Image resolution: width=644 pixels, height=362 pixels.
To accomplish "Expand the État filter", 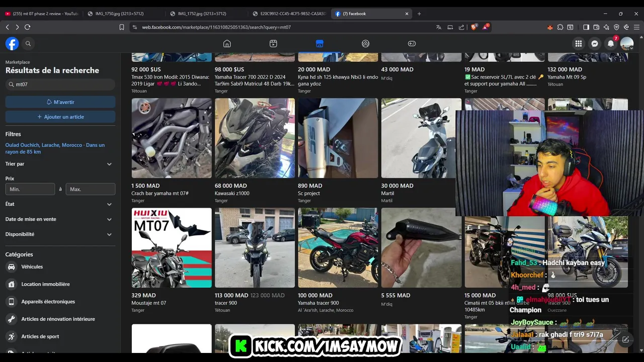I will coord(60,204).
